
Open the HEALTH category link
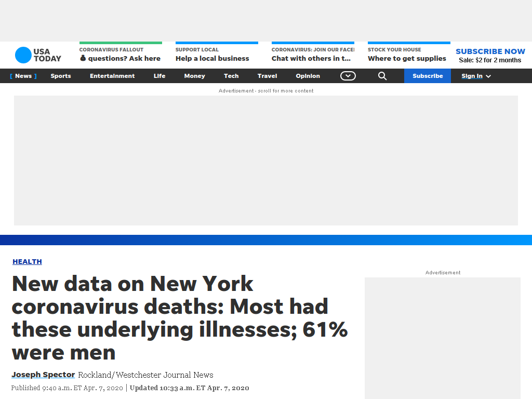pyautogui.click(x=27, y=262)
